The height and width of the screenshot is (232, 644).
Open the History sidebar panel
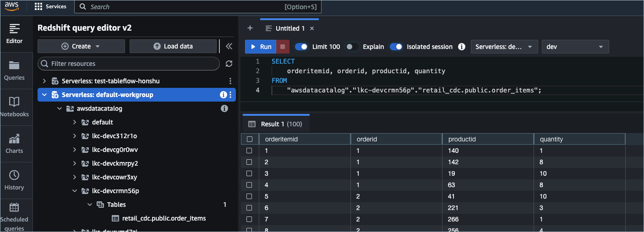click(14, 180)
